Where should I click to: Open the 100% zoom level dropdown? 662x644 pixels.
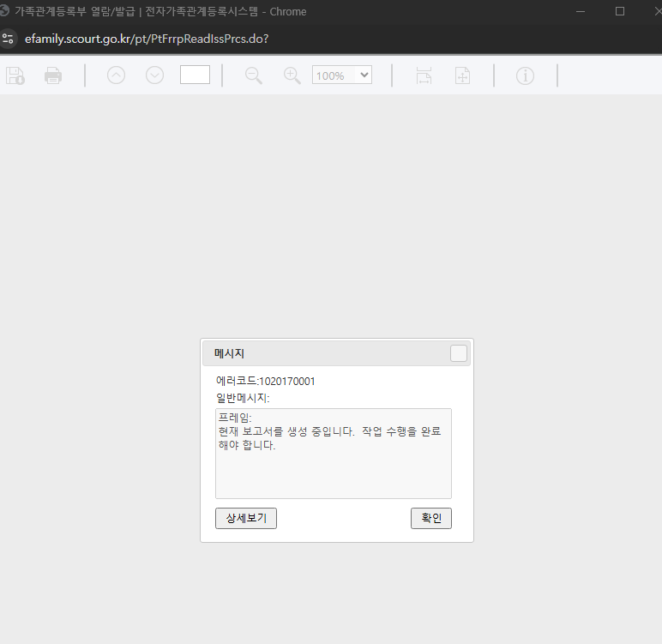tap(342, 75)
